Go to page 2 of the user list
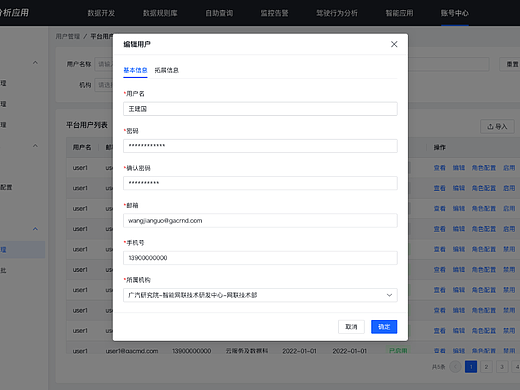Viewport: 520px width, 390px height. coord(486,367)
